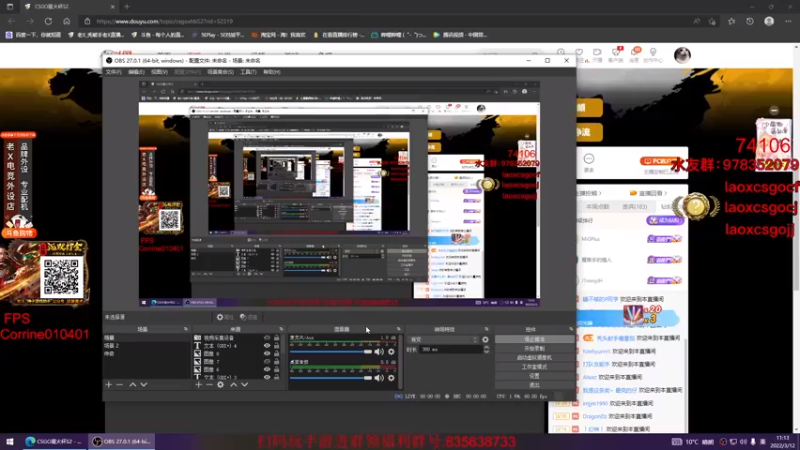Add a new source with the plus icon
Screen dimensions: 800x450
198,385
